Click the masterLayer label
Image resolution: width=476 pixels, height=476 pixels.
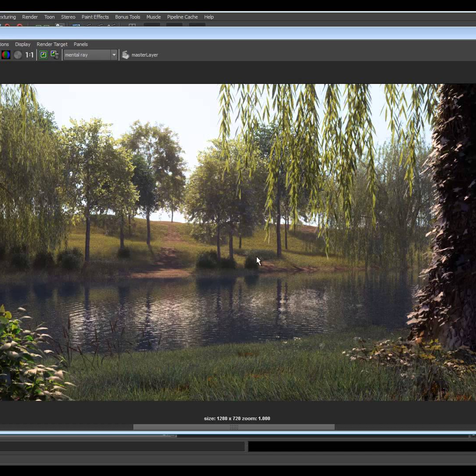(145, 55)
